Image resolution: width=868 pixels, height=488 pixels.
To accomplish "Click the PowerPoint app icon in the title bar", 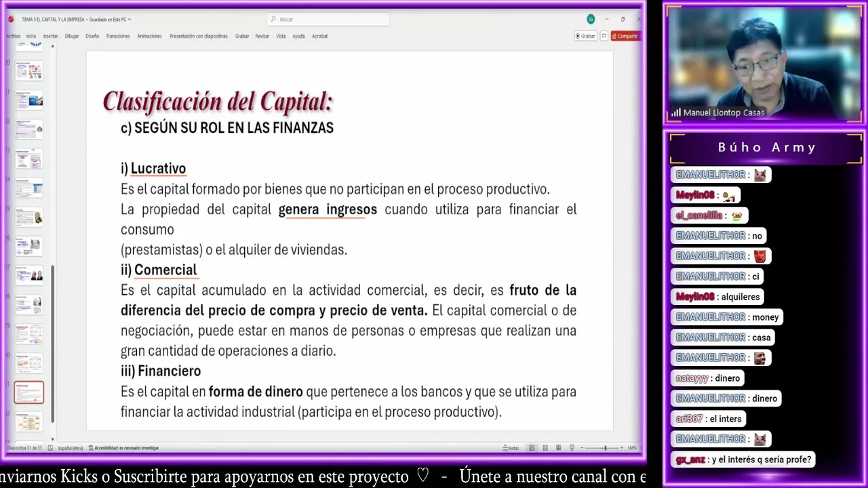I will point(10,19).
